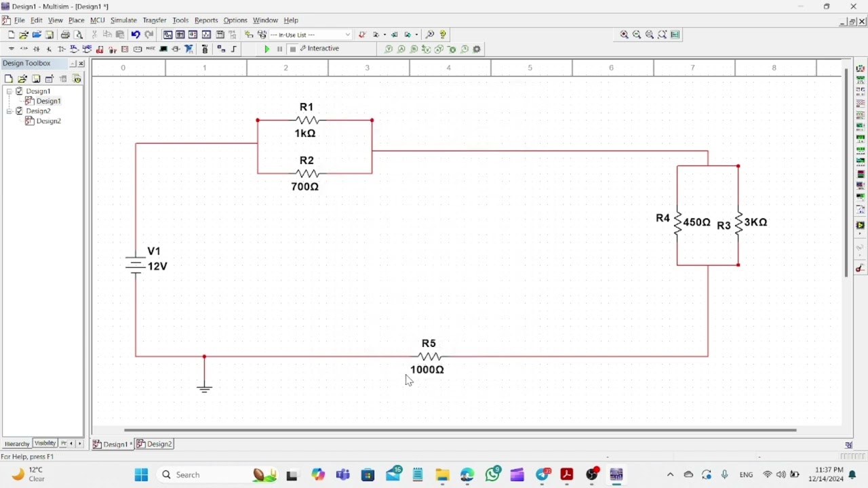
Task: Select the Measurement Probe at bottom of instrument bar
Action: pyautogui.click(x=861, y=268)
